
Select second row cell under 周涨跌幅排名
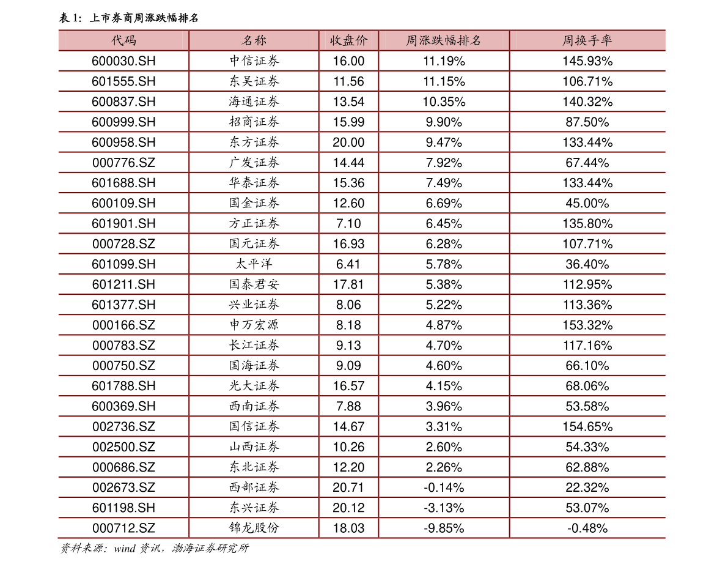[x=444, y=81]
